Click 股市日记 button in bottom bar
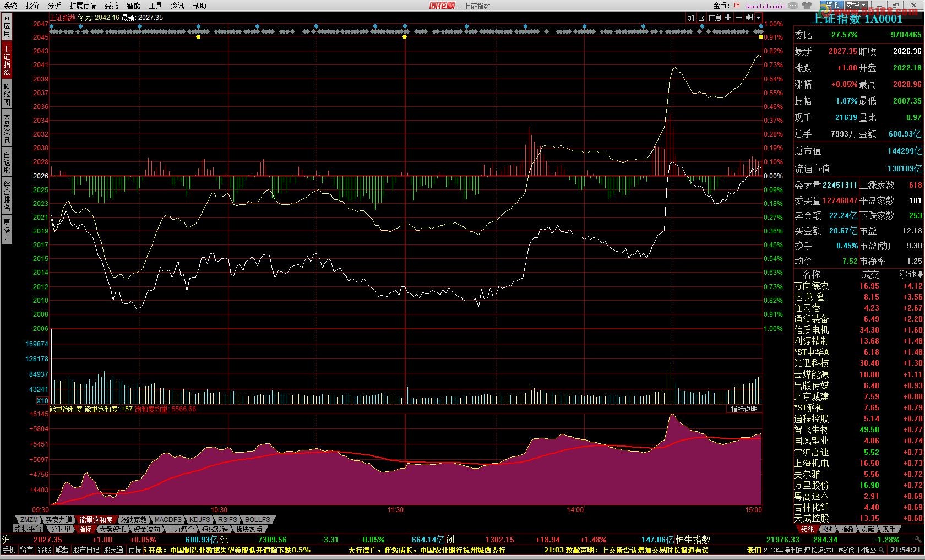 [86, 550]
